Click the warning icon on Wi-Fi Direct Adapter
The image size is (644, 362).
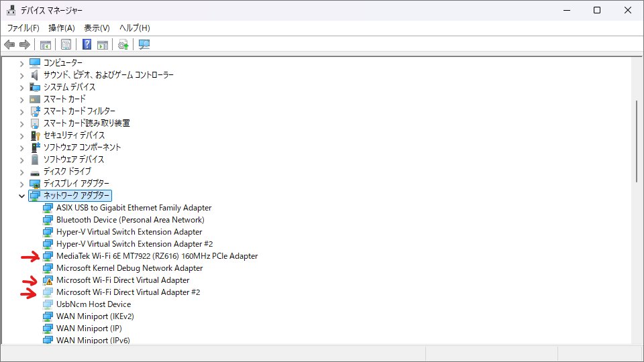pyautogui.click(x=48, y=280)
